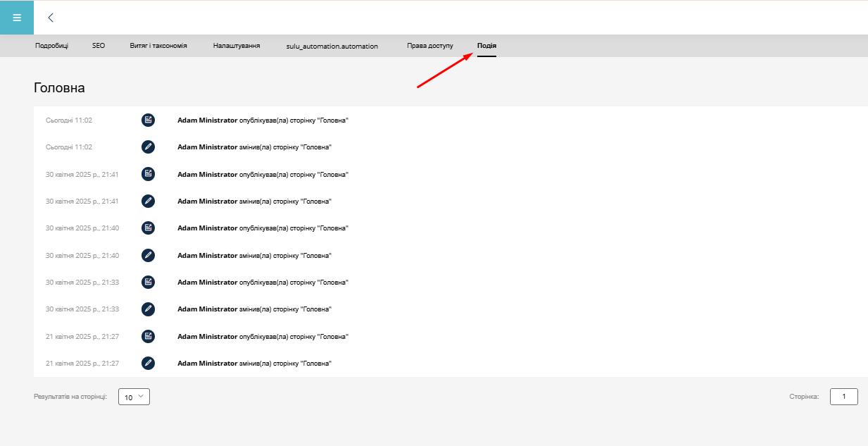Screen dimensions: 868x446
Task: Click pencil icon for today's 11:02 modified entry
Action: (x=148, y=147)
